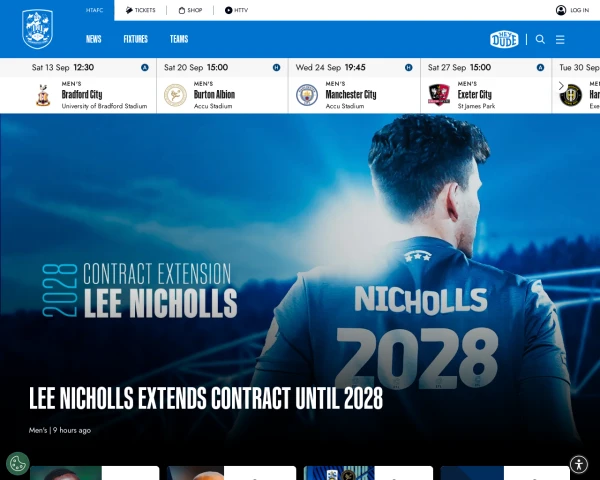The image size is (600, 480).
Task: Open the search magnifier icon
Action: 540,39
